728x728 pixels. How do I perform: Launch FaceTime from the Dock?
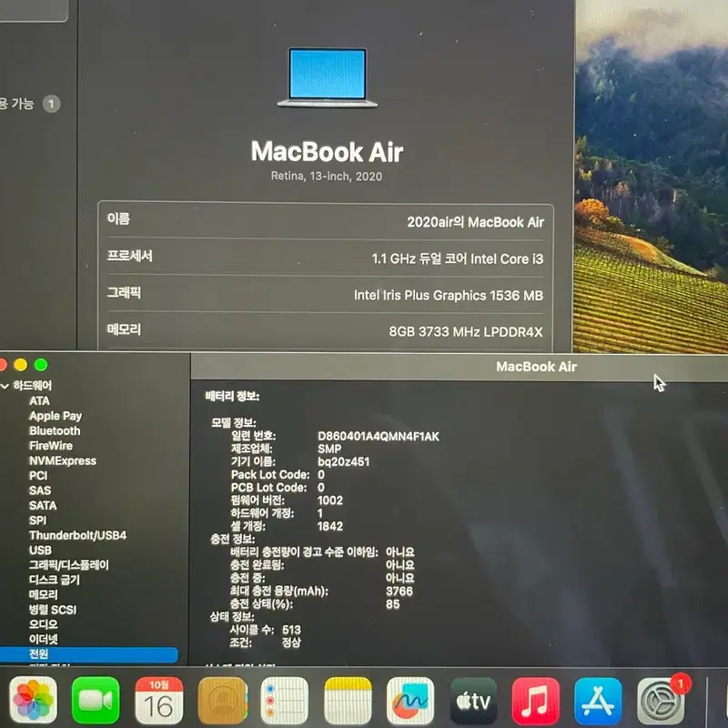pyautogui.click(x=96, y=700)
